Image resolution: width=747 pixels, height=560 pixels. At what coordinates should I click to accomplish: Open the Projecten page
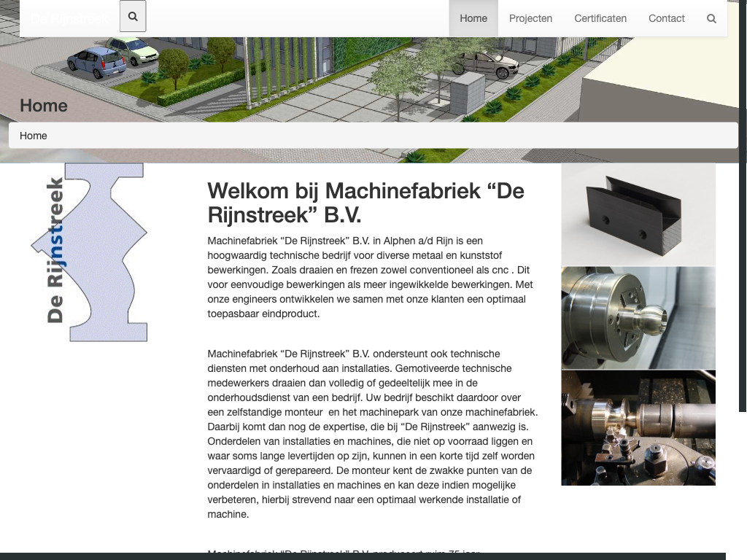[x=530, y=18]
